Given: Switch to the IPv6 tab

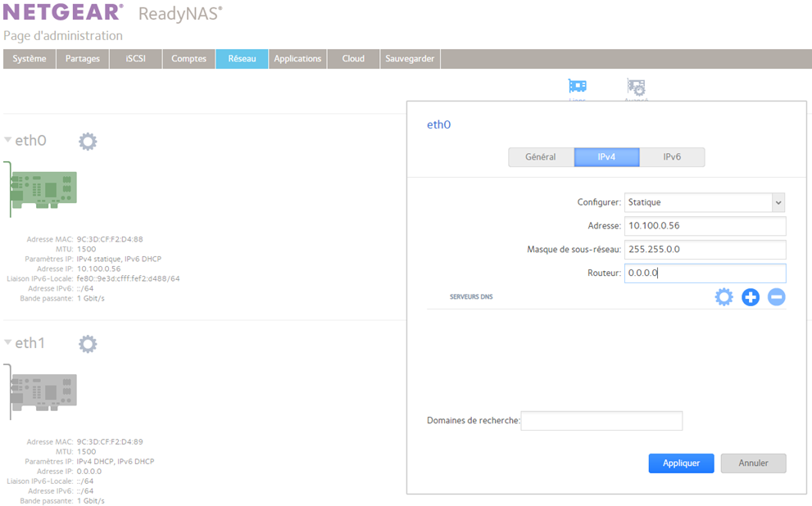Looking at the screenshot, I should [672, 157].
